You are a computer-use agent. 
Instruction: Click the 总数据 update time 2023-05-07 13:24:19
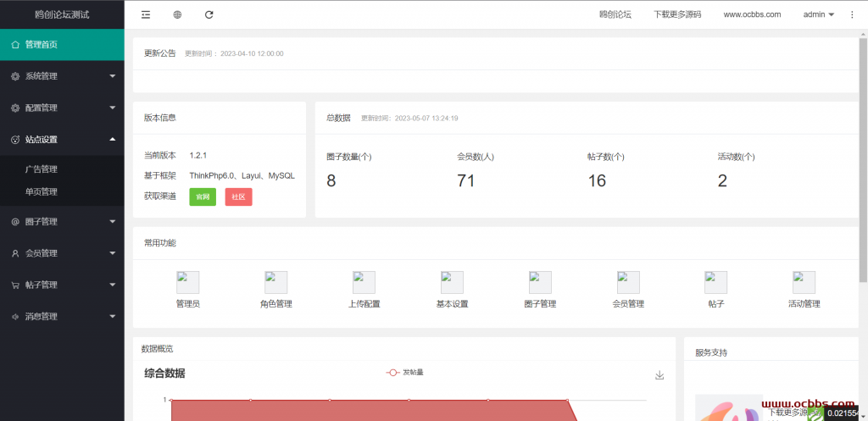pos(426,119)
